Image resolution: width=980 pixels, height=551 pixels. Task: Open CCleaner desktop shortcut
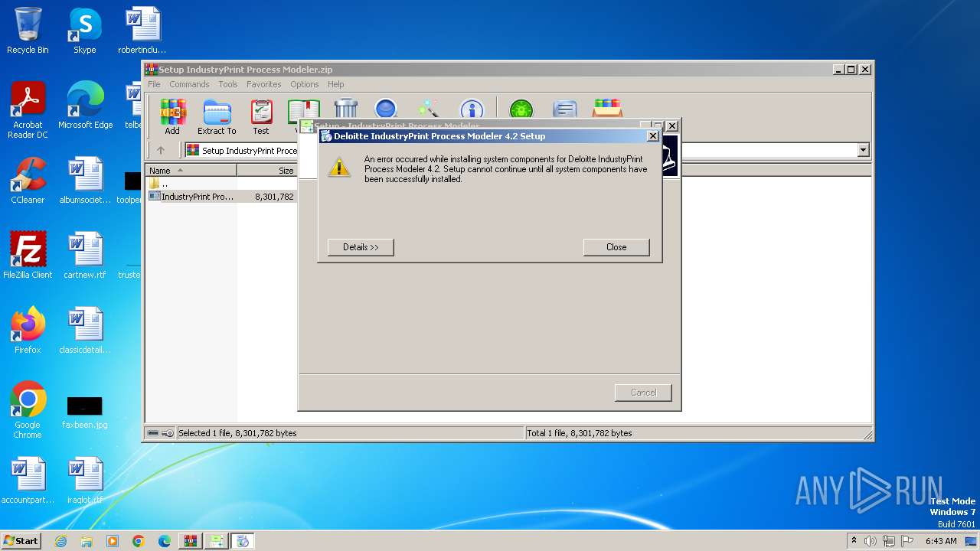[28, 181]
